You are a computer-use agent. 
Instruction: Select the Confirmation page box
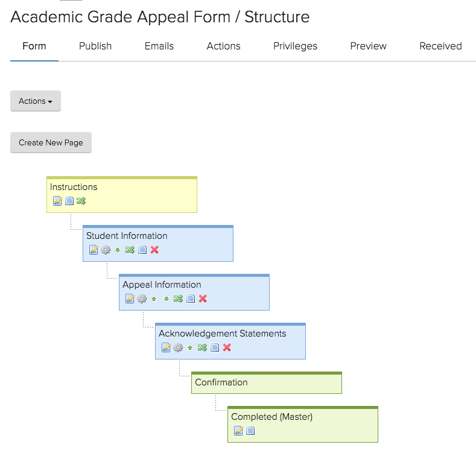[x=267, y=383]
